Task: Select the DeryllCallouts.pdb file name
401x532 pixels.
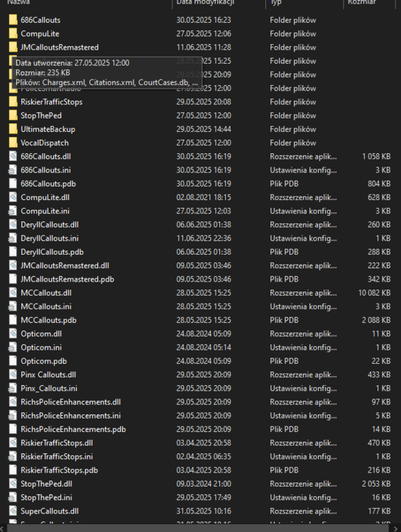Action: point(52,252)
